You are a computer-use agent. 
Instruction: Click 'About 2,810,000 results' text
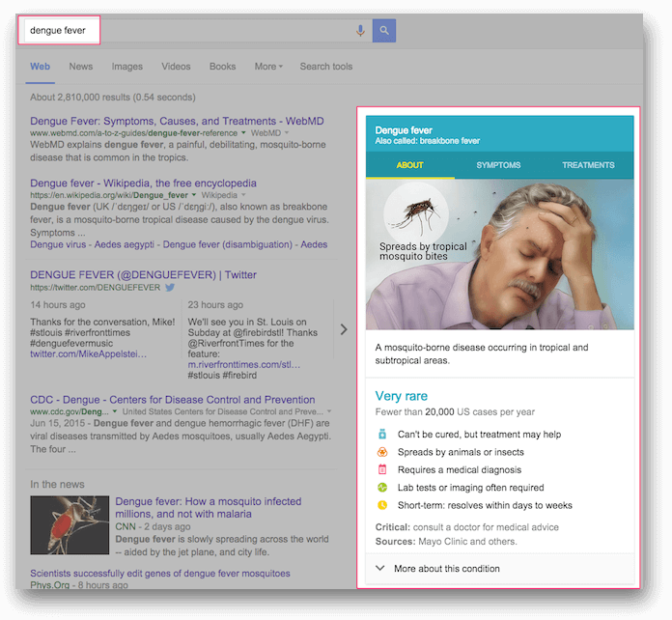[x=113, y=98]
